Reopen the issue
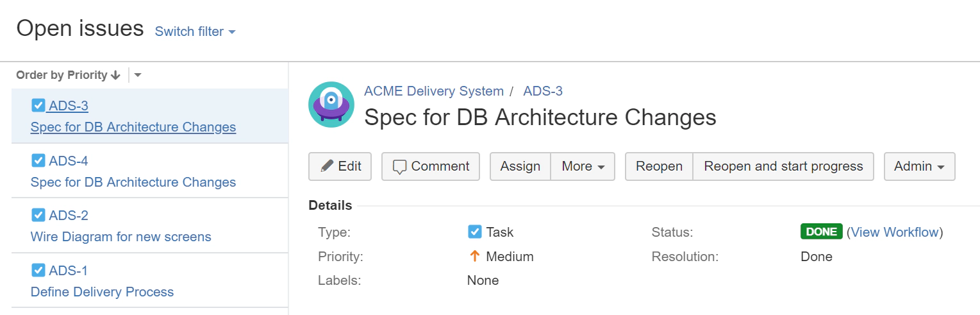980x315 pixels. coord(659,166)
